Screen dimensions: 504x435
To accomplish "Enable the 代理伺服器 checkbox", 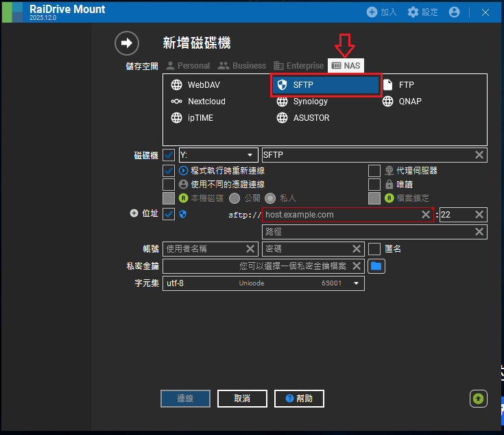I will coord(374,171).
